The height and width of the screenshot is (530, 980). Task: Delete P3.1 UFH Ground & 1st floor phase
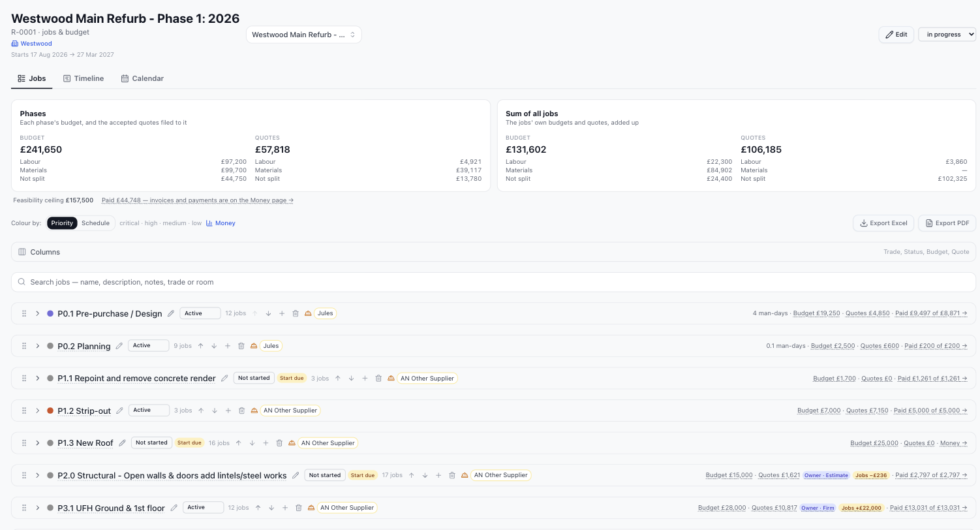(x=299, y=507)
